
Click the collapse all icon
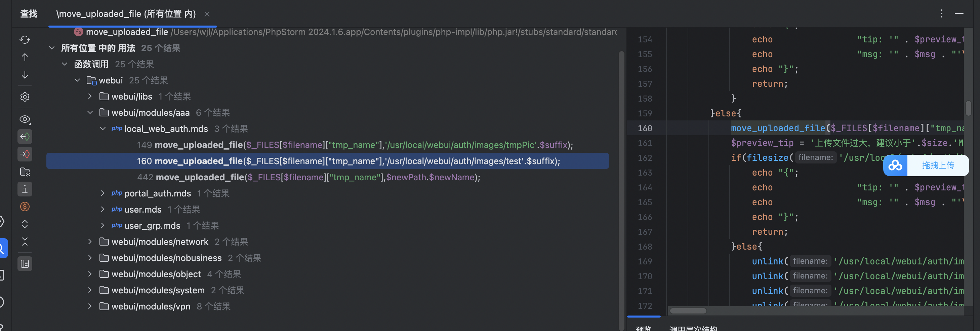coord(25,242)
